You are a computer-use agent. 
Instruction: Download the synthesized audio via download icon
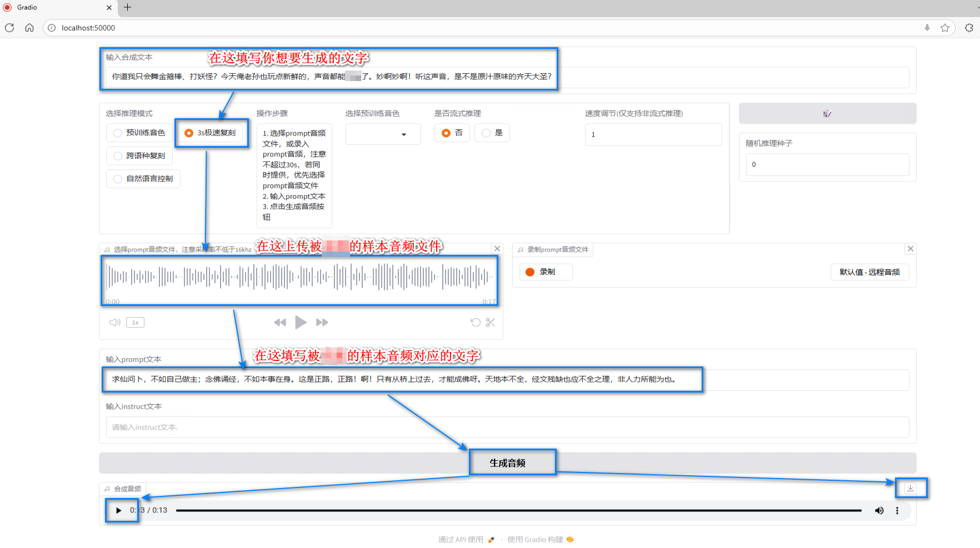[911, 487]
